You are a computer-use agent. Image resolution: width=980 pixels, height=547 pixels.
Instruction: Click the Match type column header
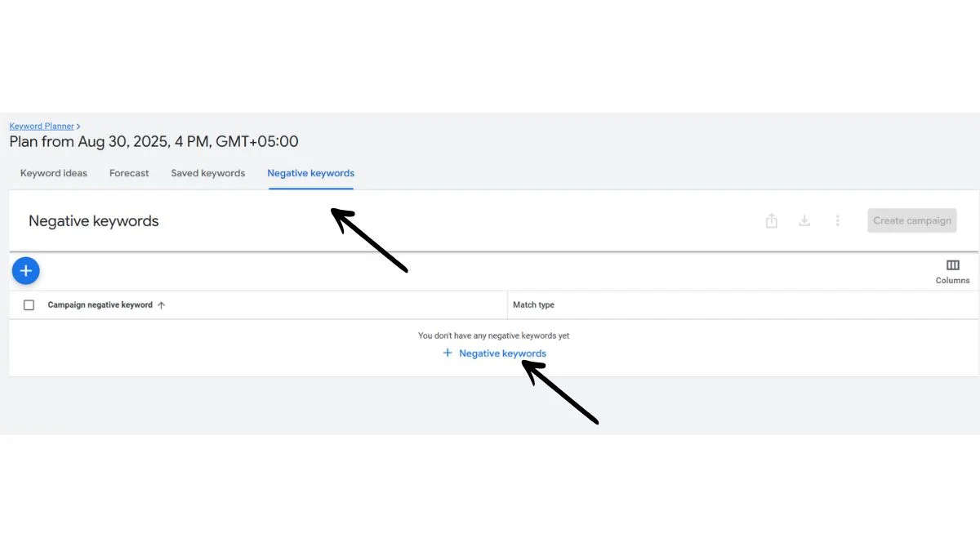pos(533,305)
